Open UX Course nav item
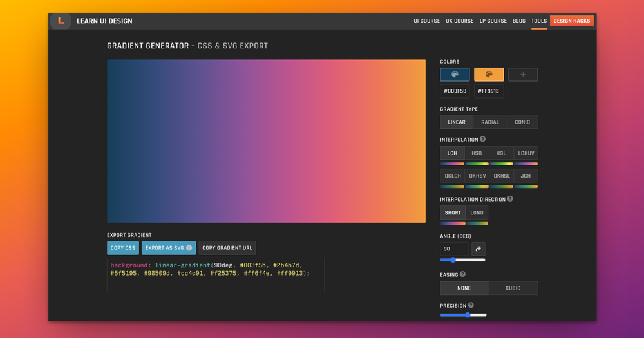 tap(460, 21)
